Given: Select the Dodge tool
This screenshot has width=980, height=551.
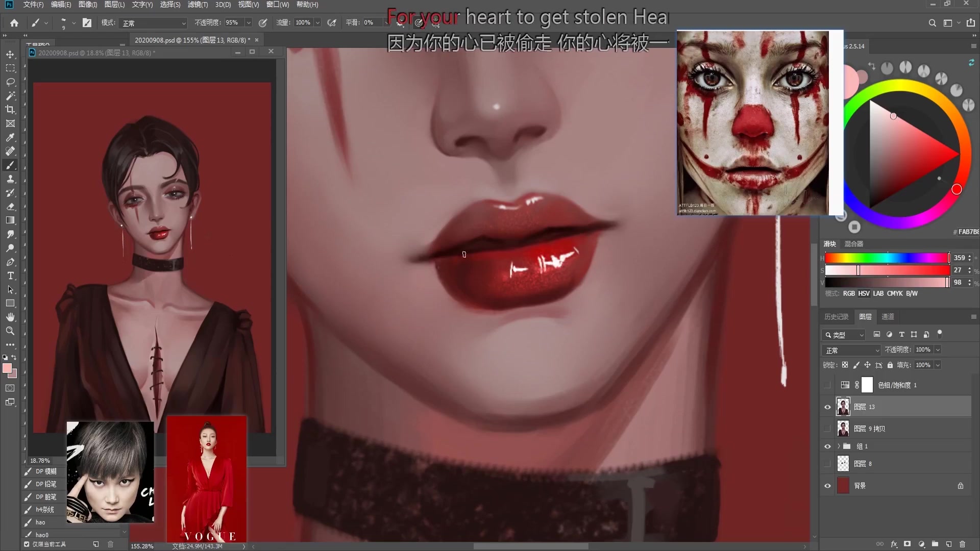Looking at the screenshot, I should coord(10,248).
